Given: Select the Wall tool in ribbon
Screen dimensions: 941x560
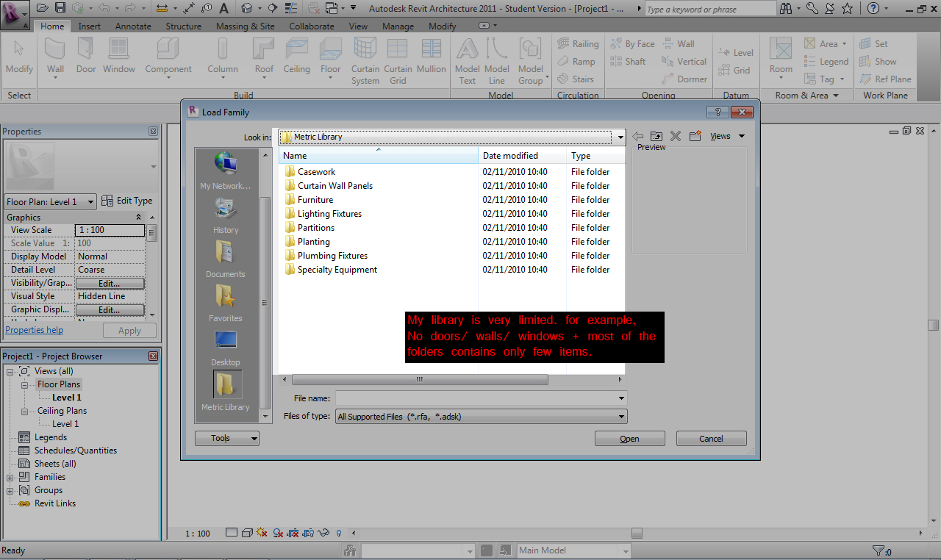Looking at the screenshot, I should click(x=56, y=57).
